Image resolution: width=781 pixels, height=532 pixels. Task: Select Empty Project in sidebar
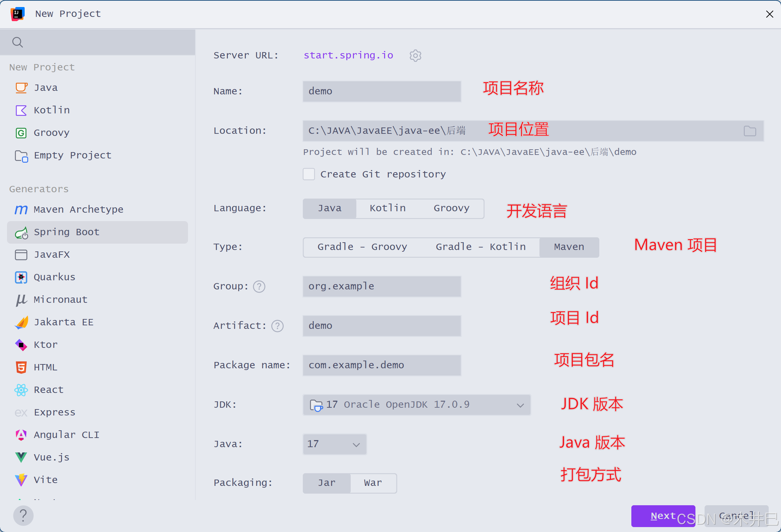pos(72,155)
